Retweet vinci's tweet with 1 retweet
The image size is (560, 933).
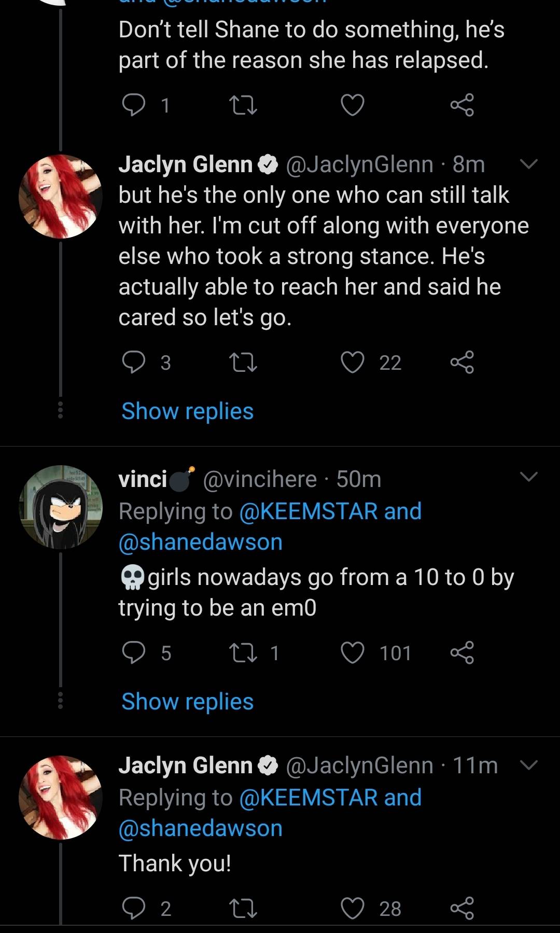pos(243,652)
